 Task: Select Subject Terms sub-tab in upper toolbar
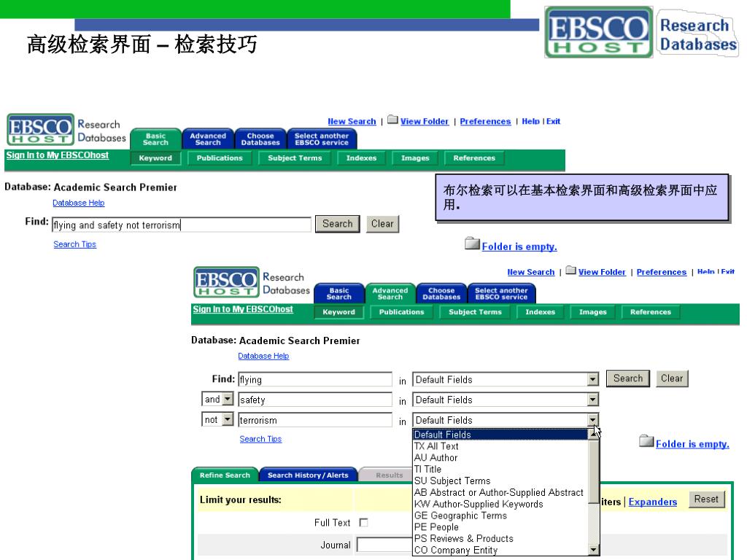pos(295,158)
